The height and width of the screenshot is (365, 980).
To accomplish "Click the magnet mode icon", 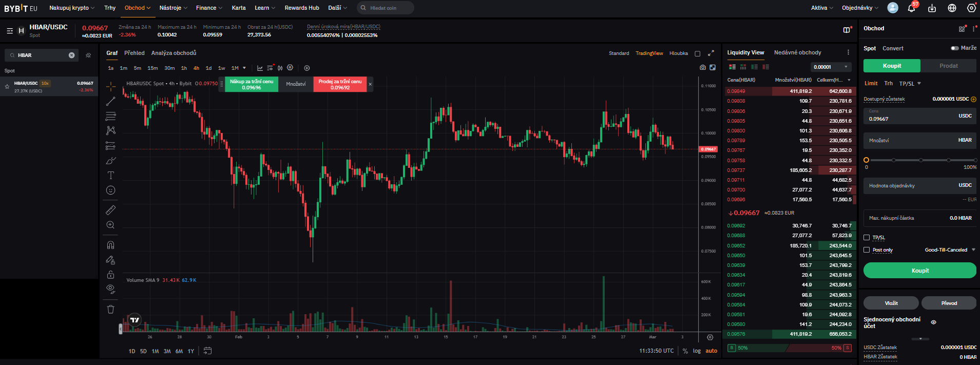I will (x=110, y=245).
